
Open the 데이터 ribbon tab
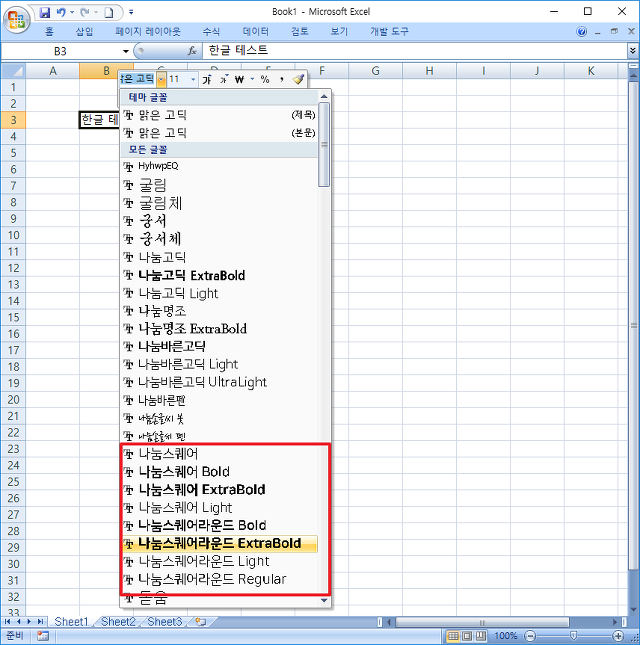coord(255,31)
